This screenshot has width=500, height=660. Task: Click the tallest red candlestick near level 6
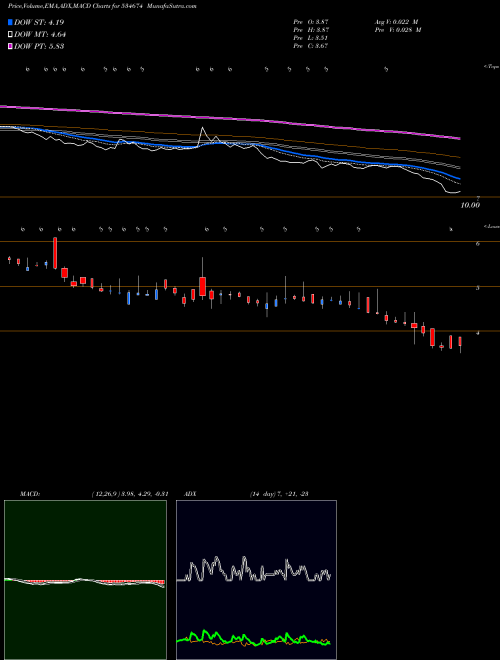55,253
